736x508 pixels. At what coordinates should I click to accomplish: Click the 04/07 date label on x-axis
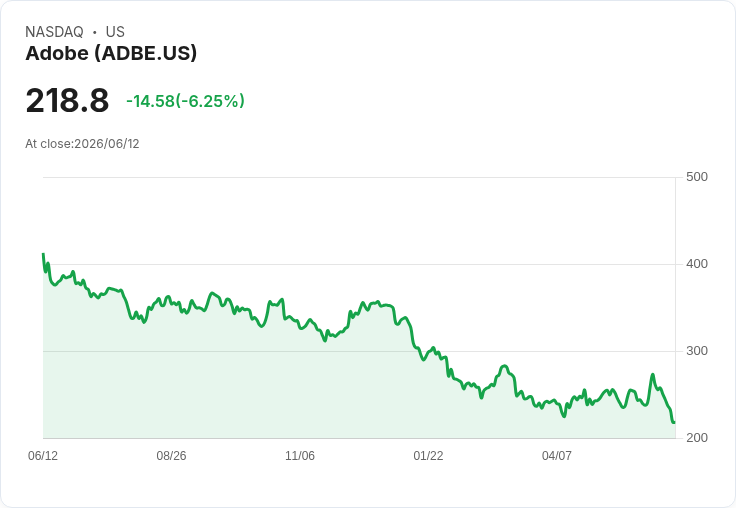pyautogui.click(x=557, y=456)
